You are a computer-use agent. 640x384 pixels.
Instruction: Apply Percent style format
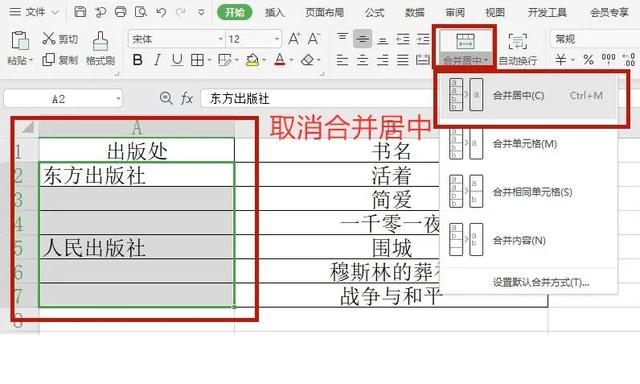(x=588, y=60)
